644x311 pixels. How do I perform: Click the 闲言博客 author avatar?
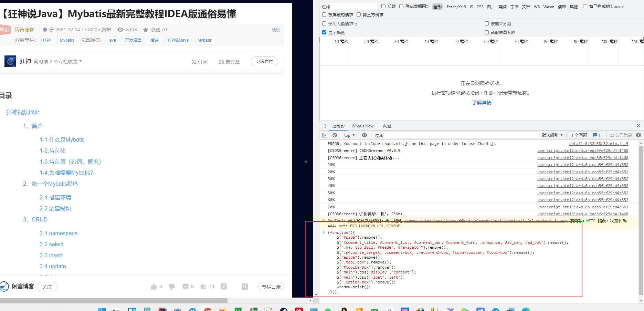(x=4, y=287)
